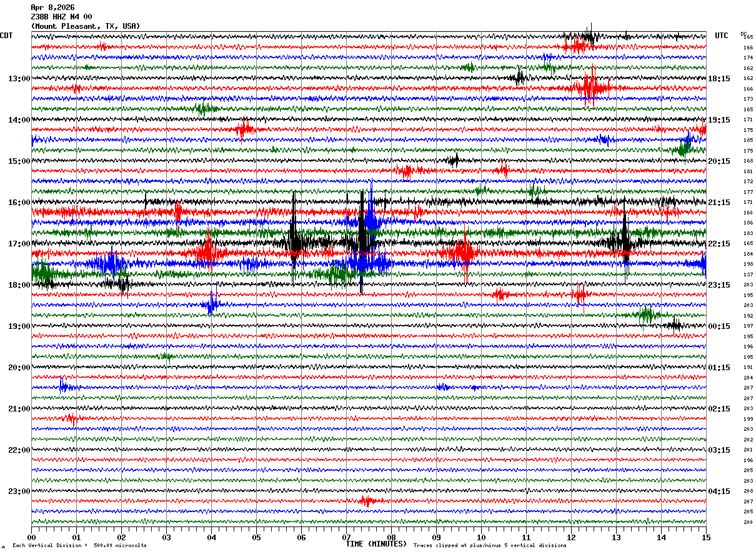The height and width of the screenshot is (554, 756).
Task: Click the TIME (MINUTES) axis title
Action: click(x=376, y=544)
